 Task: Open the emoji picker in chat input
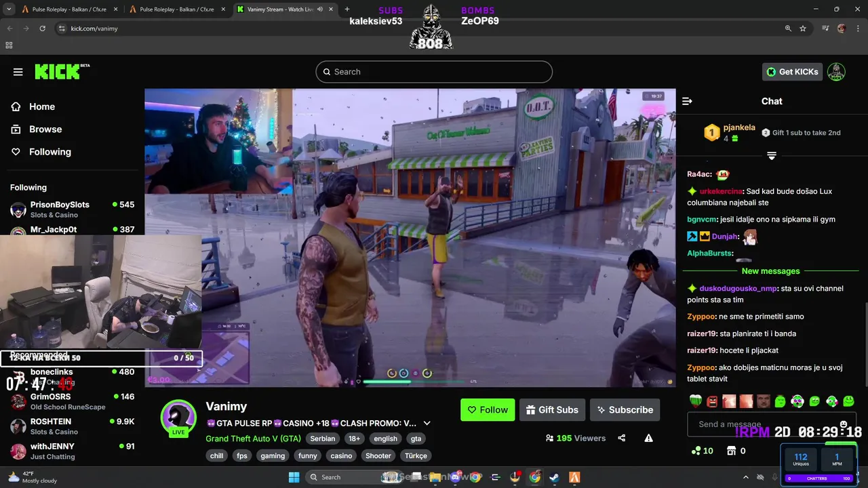click(844, 424)
